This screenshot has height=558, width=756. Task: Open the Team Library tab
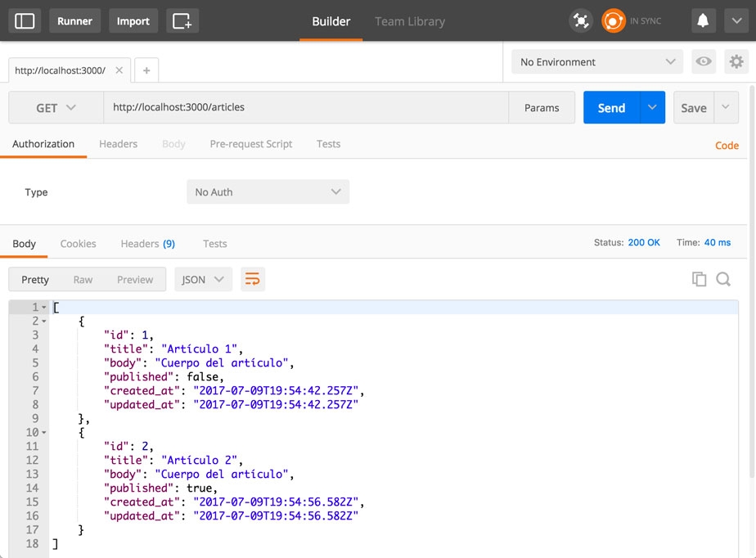tap(410, 21)
